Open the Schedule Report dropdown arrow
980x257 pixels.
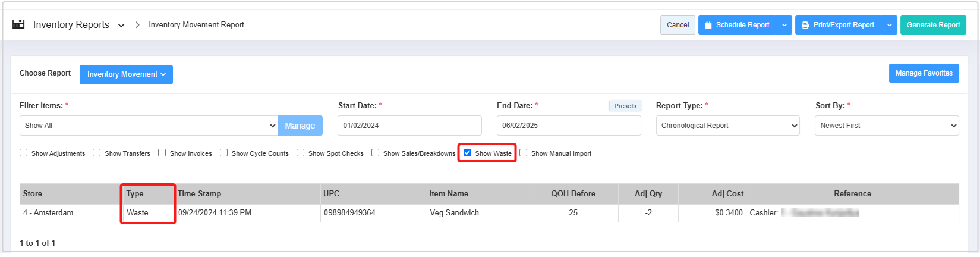784,25
